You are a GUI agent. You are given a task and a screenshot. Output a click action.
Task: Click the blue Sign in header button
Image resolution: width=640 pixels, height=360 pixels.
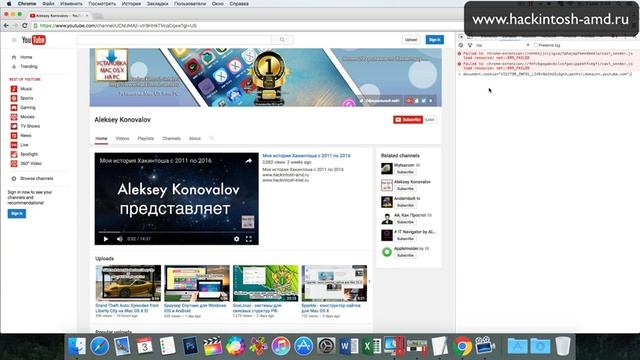tap(435, 40)
